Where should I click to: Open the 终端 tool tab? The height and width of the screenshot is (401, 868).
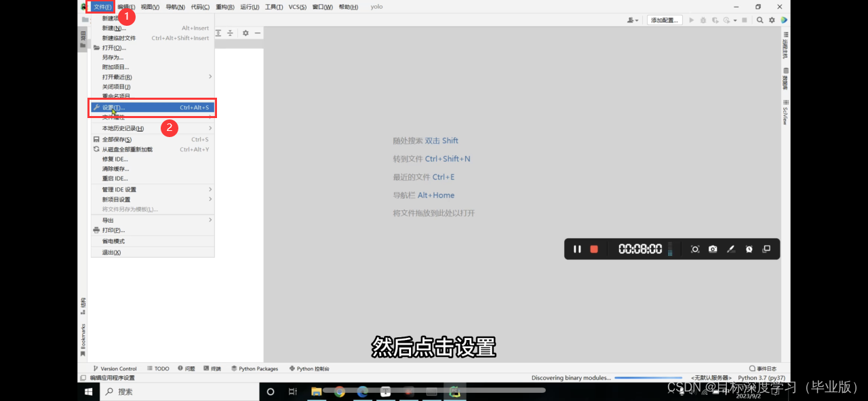(x=212, y=368)
